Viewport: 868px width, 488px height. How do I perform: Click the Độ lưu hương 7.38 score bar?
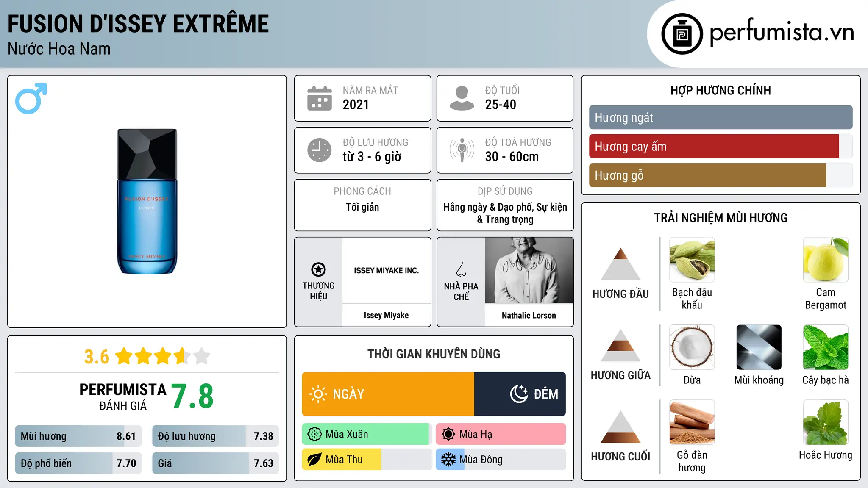pyautogui.click(x=215, y=436)
